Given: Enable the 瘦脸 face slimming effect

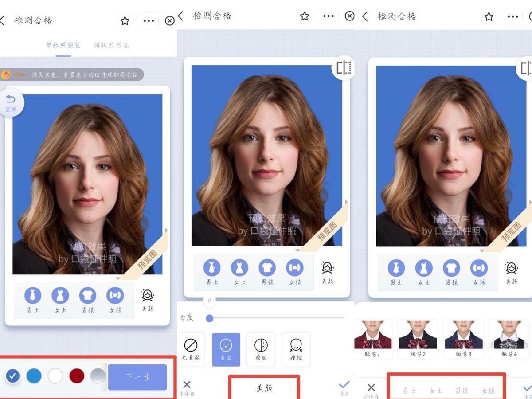Looking at the screenshot, I should coord(296,349).
